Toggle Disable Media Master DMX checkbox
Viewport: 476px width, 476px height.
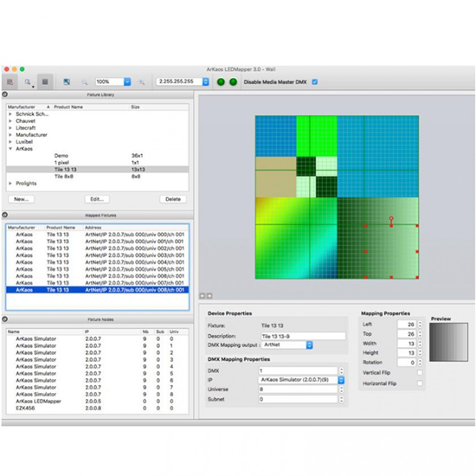(315, 82)
